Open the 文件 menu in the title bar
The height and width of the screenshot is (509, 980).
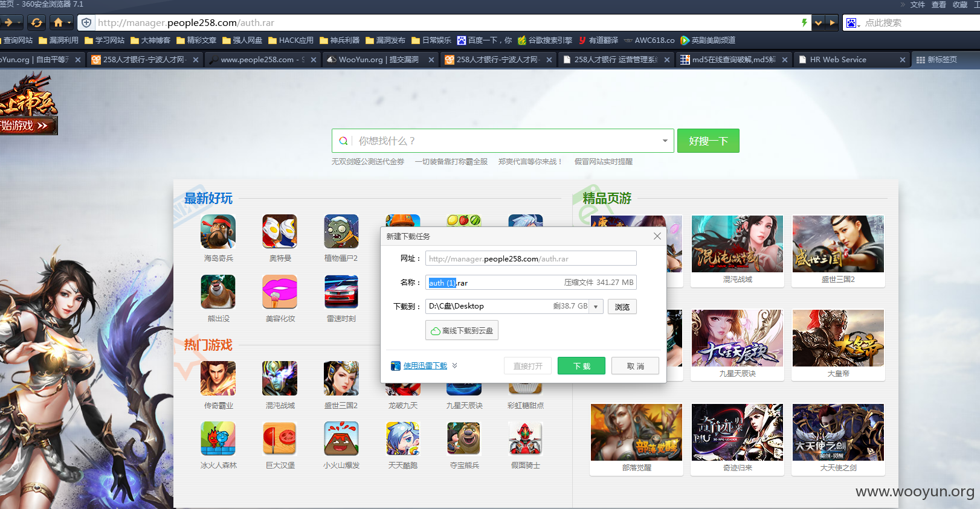[x=917, y=5]
